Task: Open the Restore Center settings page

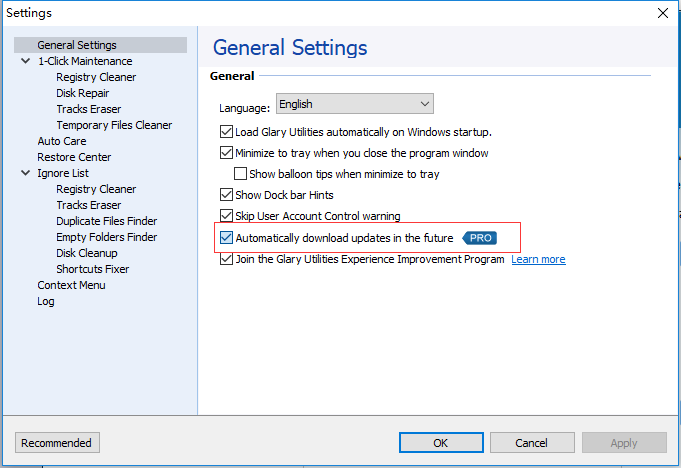Action: pos(74,157)
